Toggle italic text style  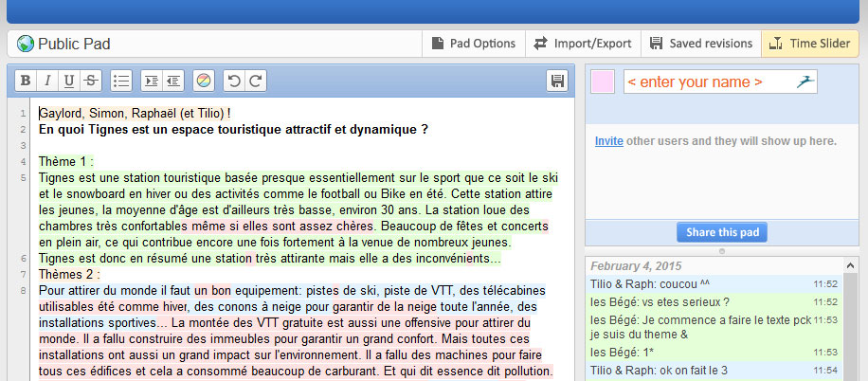point(47,82)
